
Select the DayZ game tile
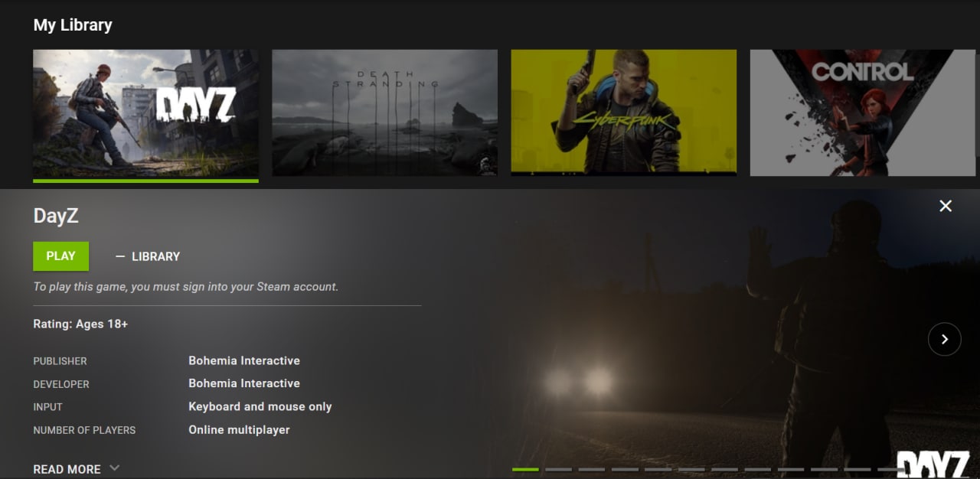(145, 113)
